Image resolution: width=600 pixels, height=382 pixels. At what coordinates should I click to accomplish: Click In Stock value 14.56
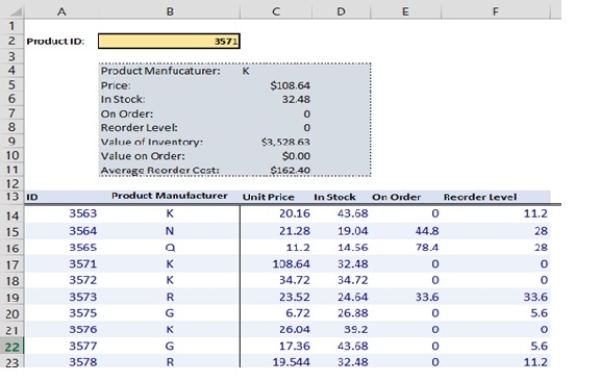click(352, 247)
